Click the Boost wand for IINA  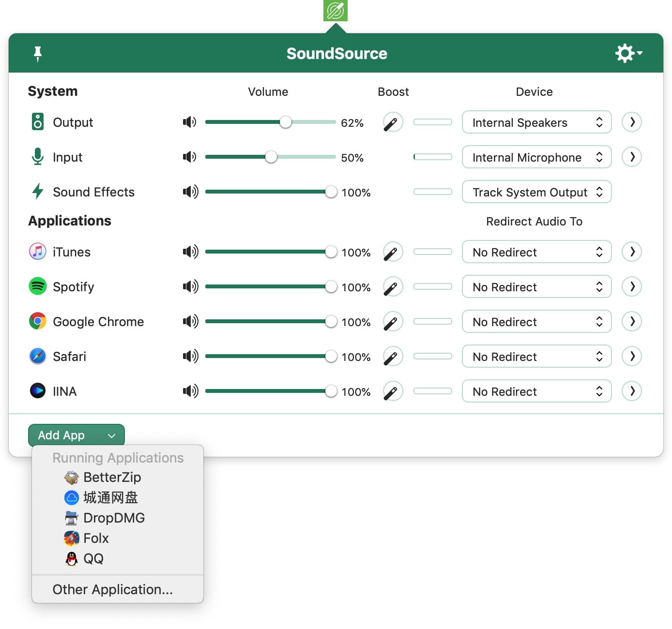[393, 391]
